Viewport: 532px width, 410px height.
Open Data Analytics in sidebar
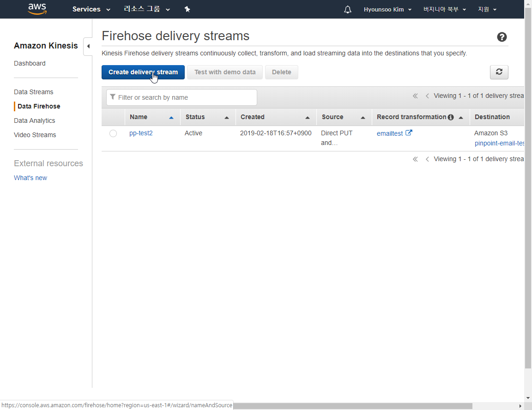tap(34, 121)
